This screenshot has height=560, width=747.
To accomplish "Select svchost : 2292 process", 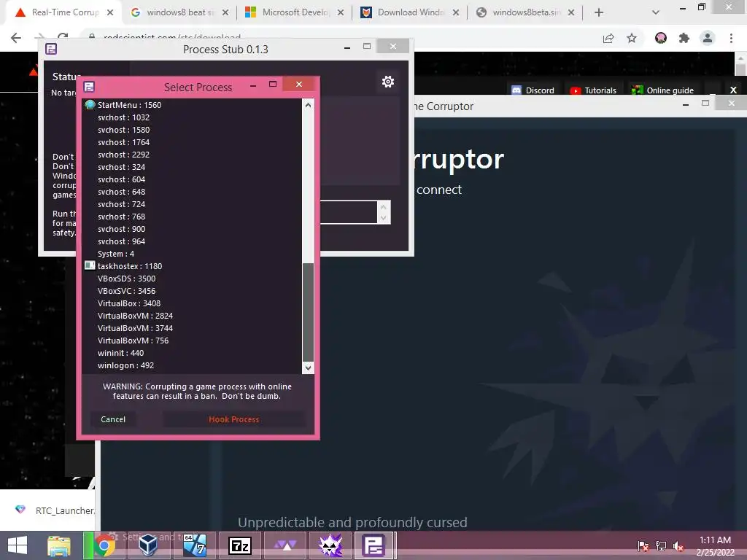I will [193, 155].
